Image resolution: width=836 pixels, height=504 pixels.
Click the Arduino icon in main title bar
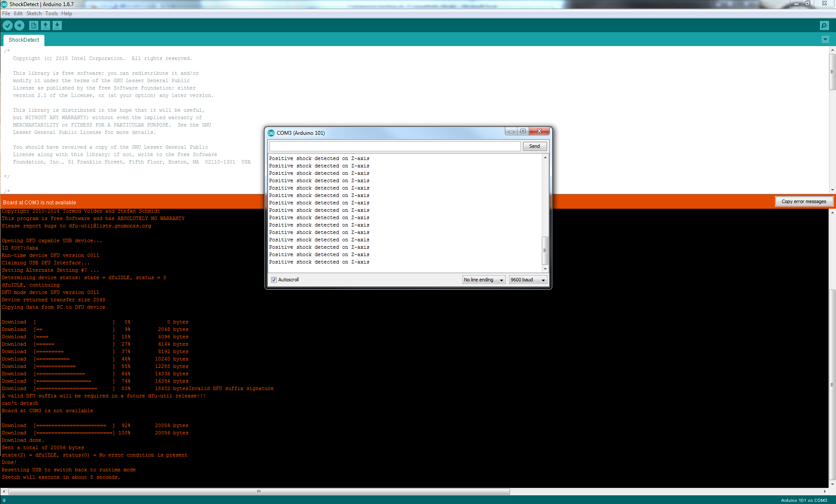4,4
